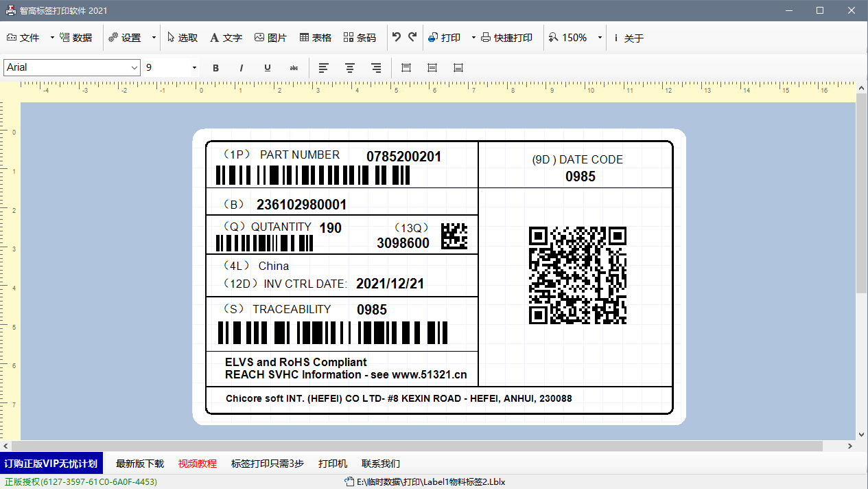Toggle italic formatting
Screen dimensions: 868x489
[x=242, y=68]
